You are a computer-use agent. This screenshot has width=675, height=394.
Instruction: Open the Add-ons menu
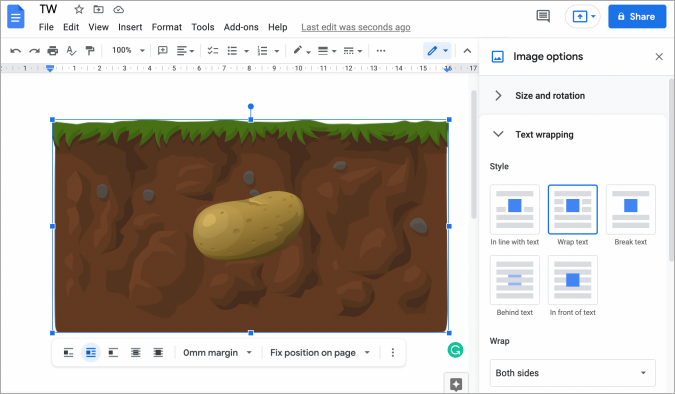coord(241,27)
